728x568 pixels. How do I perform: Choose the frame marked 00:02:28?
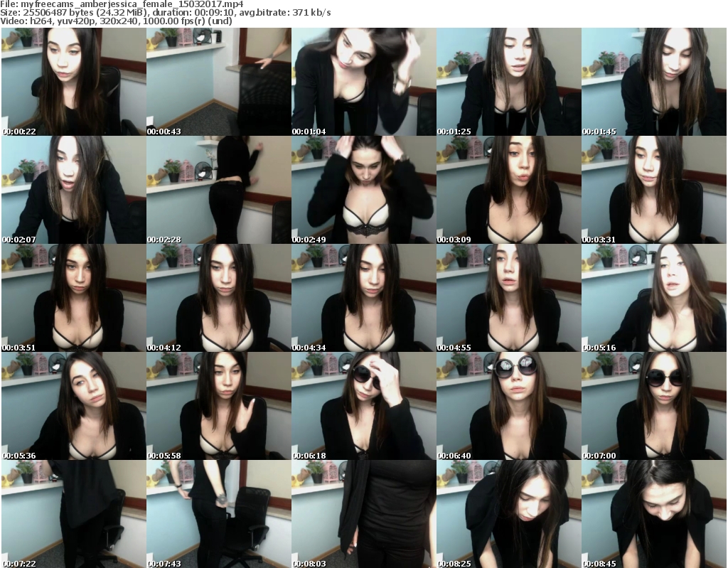[219, 190]
